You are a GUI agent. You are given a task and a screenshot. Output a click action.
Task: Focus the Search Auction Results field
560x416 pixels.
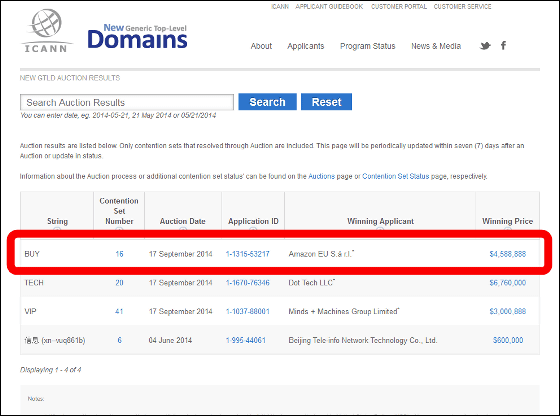(127, 102)
